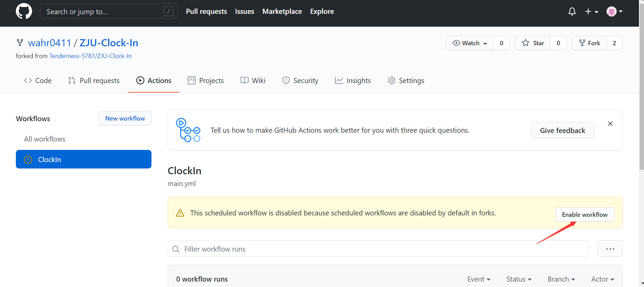The width and height of the screenshot is (644, 287).
Task: Switch to the Settings tab
Action: point(406,81)
